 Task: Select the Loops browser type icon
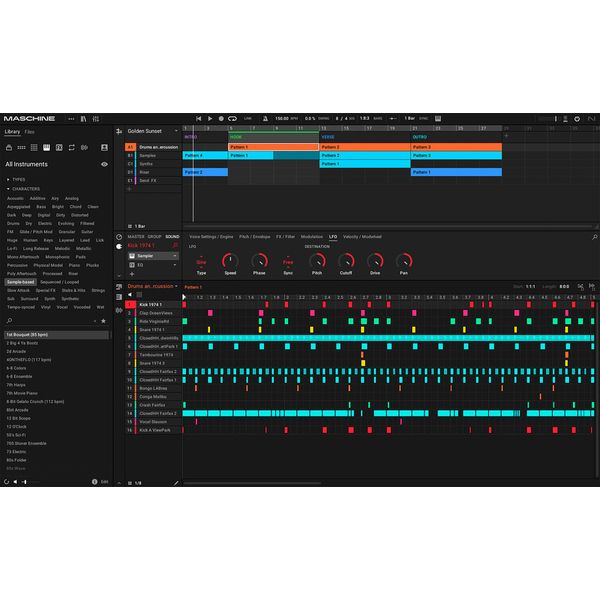point(72,148)
